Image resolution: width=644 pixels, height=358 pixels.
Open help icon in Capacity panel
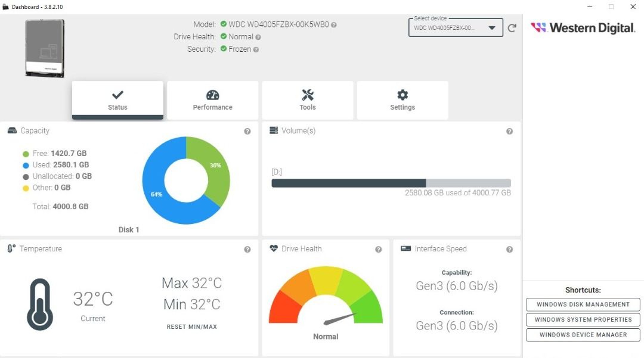tap(247, 132)
